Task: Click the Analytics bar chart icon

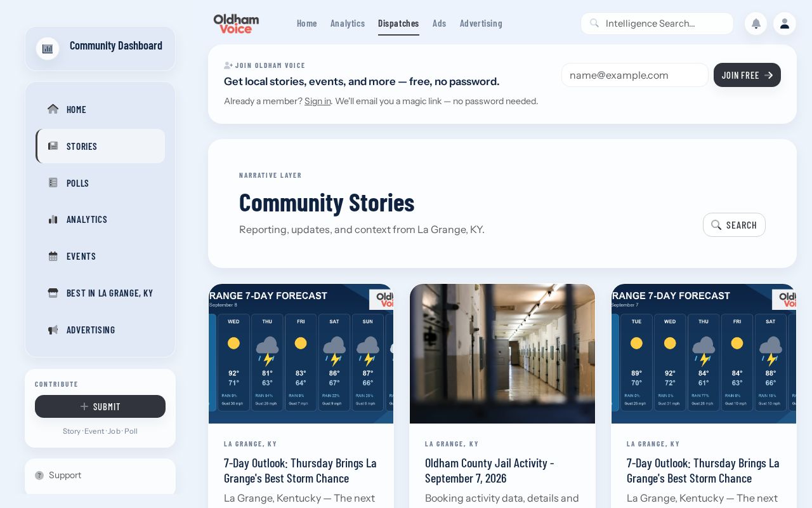Action: click(x=53, y=219)
